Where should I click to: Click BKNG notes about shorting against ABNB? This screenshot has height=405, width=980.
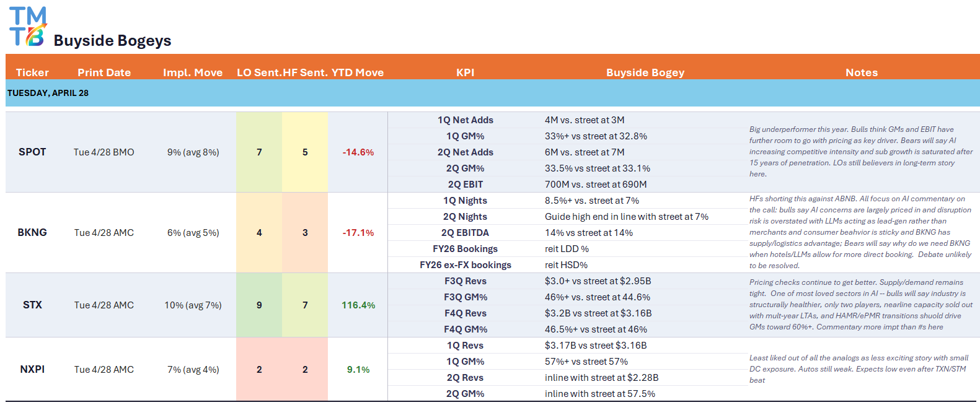click(x=861, y=232)
